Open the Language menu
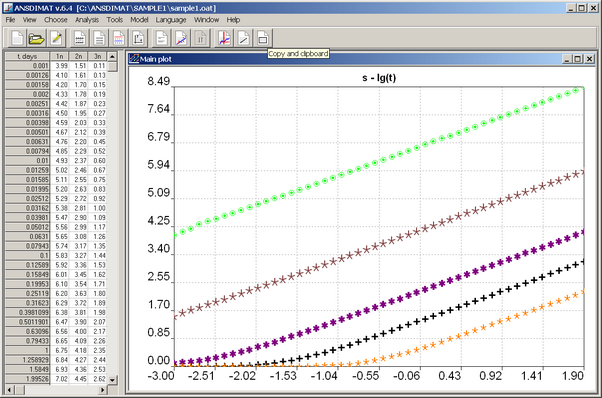 point(171,20)
